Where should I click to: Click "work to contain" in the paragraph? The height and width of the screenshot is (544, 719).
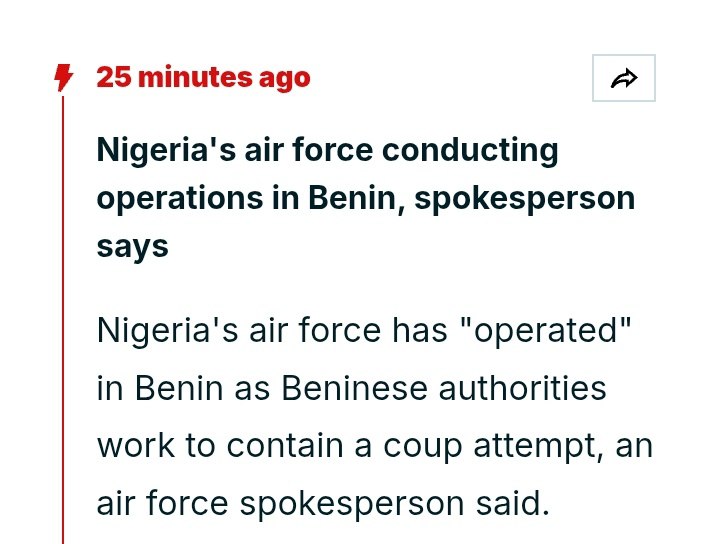click(x=222, y=445)
